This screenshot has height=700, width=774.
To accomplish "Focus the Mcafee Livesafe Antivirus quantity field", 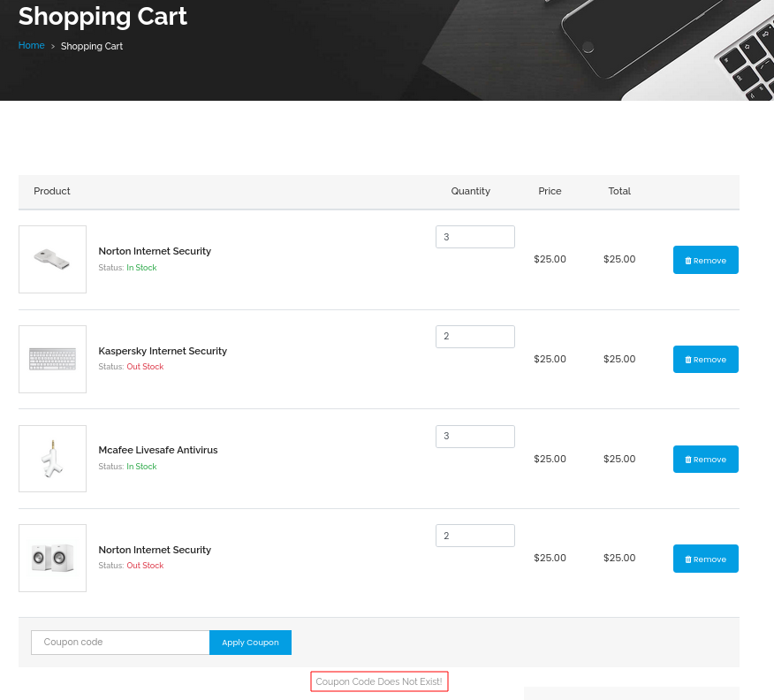I will [x=474, y=437].
